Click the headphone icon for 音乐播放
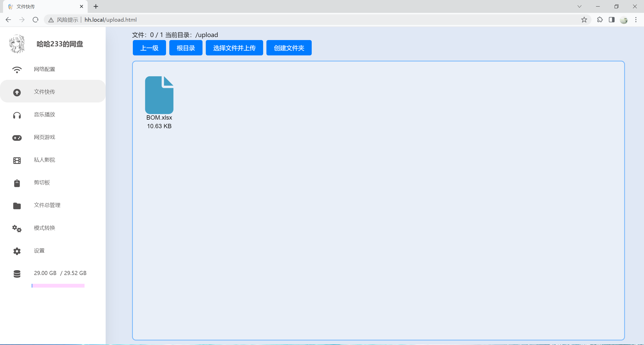The image size is (644, 345). [x=17, y=115]
